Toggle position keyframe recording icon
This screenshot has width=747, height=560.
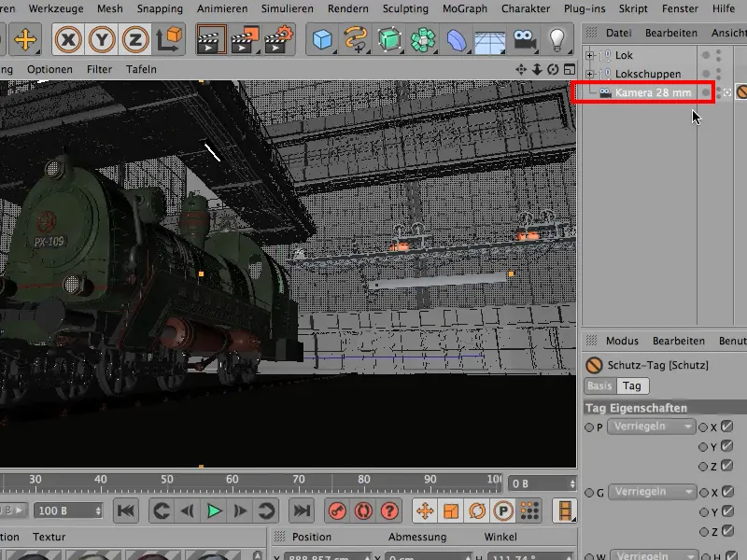click(x=425, y=511)
